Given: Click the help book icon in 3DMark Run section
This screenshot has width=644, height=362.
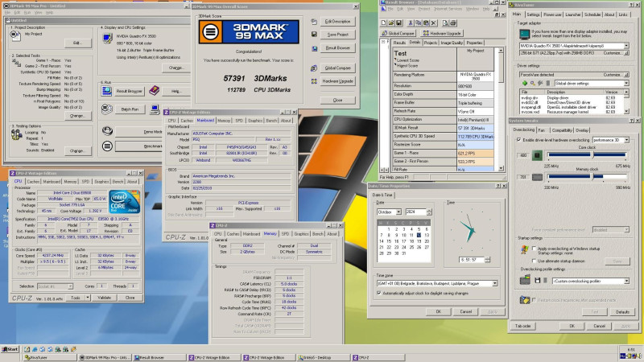Looking at the screenshot, I should coord(154,90).
